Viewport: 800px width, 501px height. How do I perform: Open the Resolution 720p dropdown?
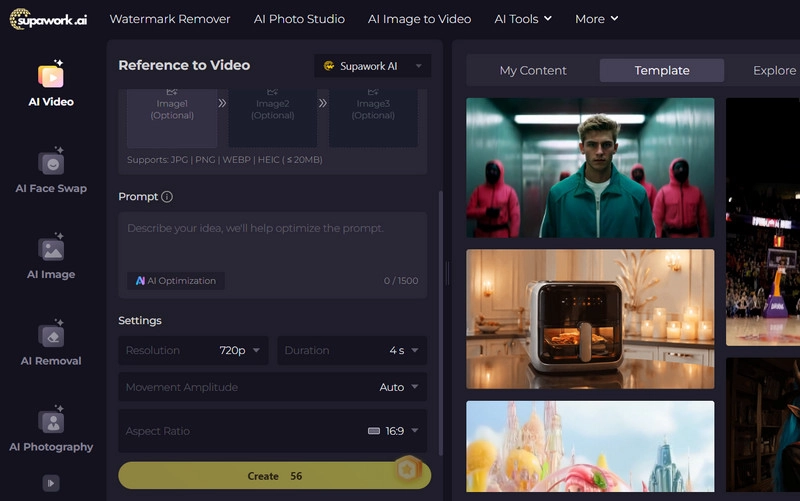tap(193, 350)
